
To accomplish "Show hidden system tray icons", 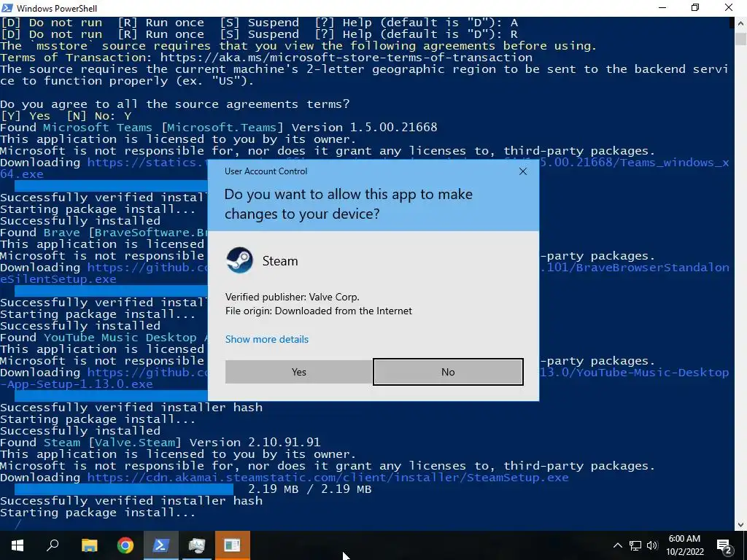I will [x=617, y=545].
